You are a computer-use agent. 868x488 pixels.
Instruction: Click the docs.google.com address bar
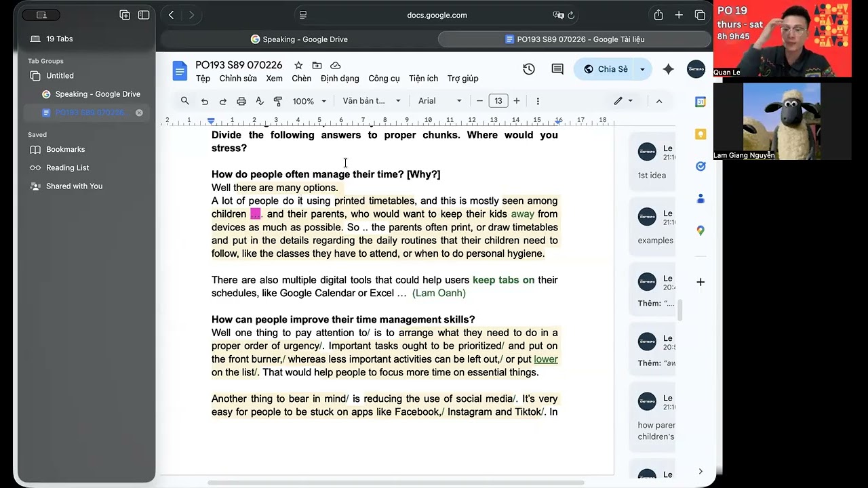(x=437, y=15)
